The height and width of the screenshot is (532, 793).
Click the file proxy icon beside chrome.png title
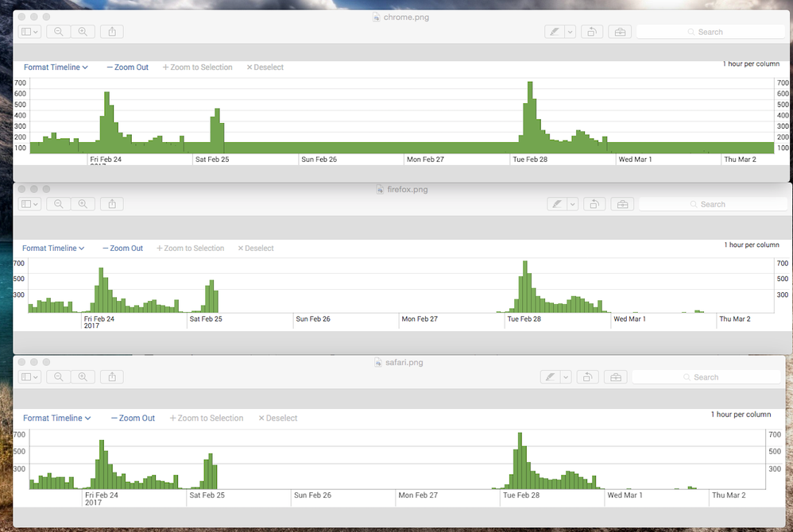(377, 17)
